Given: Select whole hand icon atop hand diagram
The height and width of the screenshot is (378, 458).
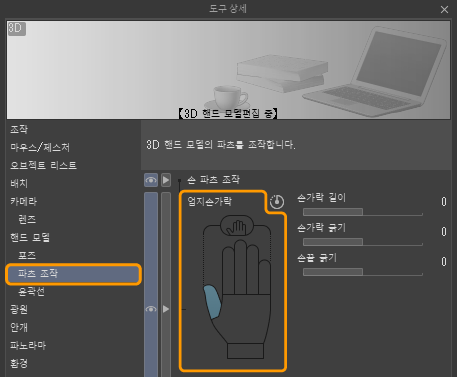Looking at the screenshot, I should coord(237,226).
